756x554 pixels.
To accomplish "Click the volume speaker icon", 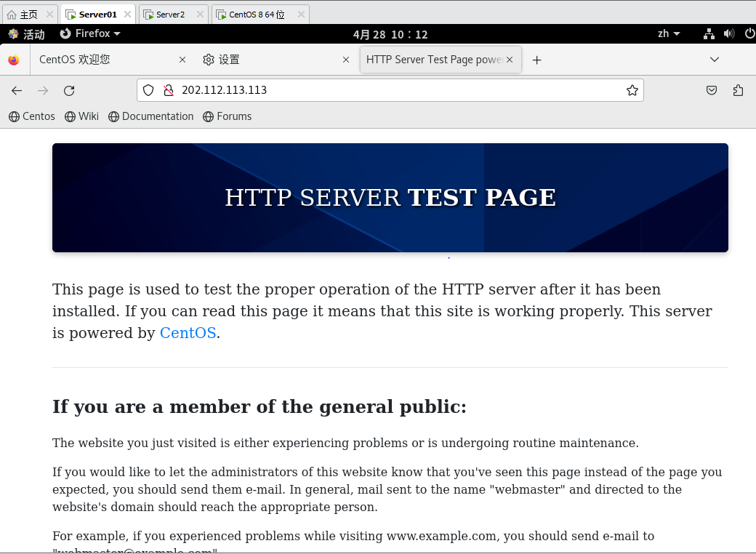I will point(729,33).
